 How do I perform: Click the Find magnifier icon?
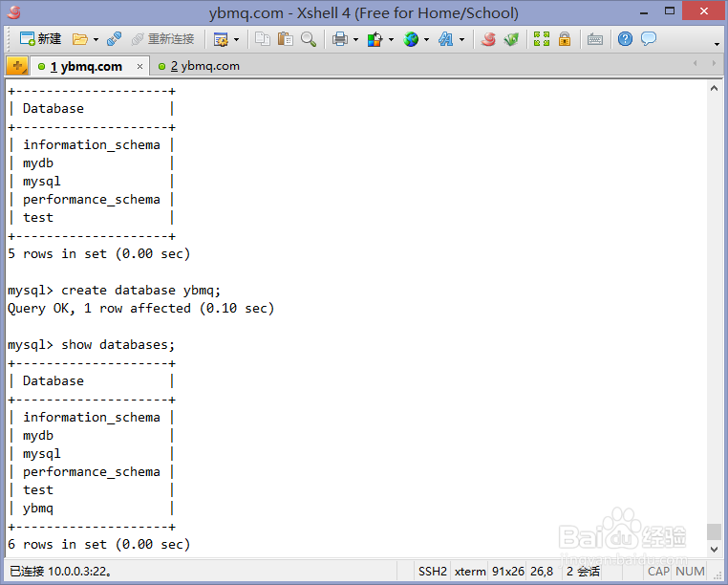(309, 39)
